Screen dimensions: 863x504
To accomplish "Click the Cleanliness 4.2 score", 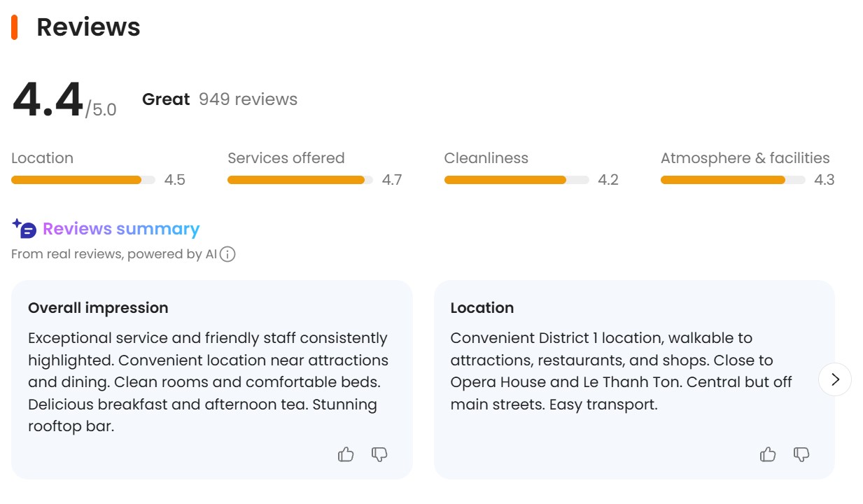I will pyautogui.click(x=608, y=180).
